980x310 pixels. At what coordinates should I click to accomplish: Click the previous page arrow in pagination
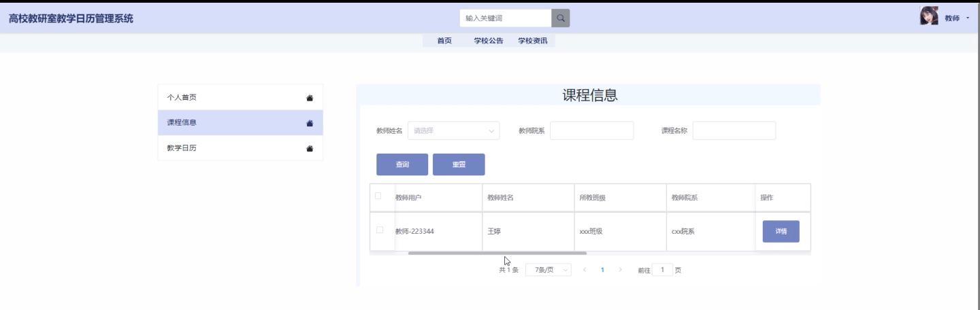click(585, 270)
